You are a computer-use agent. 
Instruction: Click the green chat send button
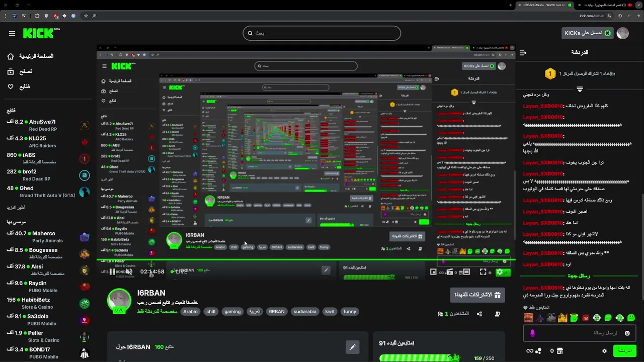625,350
